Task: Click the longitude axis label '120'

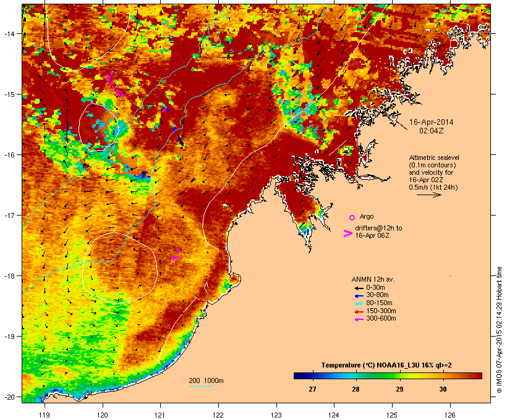Action: tap(103, 415)
